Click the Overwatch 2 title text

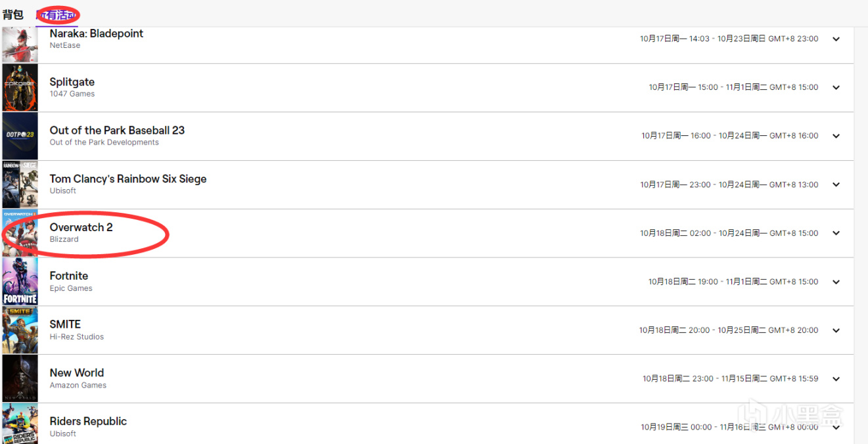tap(81, 227)
